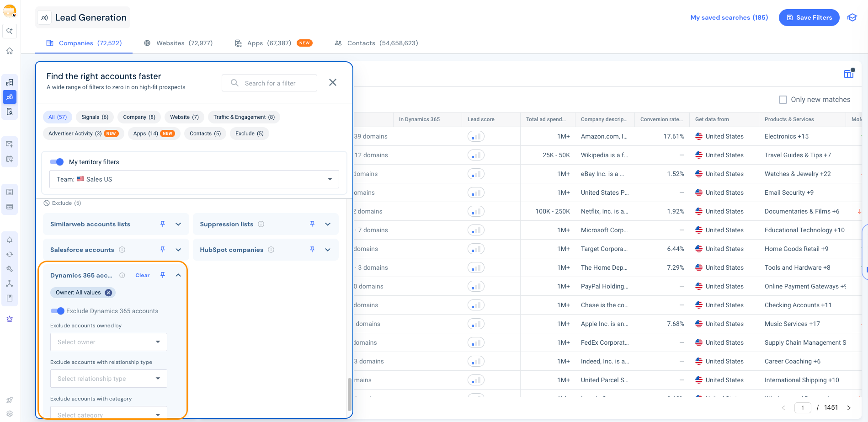
Task: Check the Only new matches checkbox
Action: coord(783,99)
